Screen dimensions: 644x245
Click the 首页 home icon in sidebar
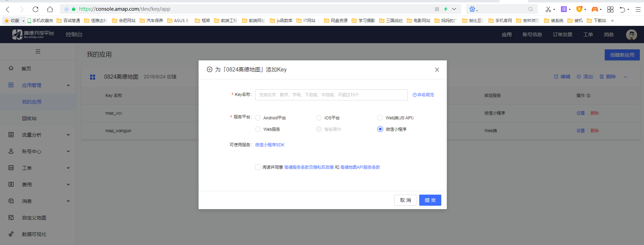tap(11, 68)
